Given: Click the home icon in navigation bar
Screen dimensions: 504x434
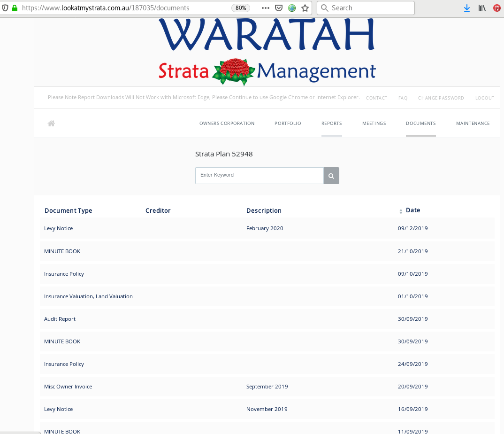Looking at the screenshot, I should tap(51, 123).
